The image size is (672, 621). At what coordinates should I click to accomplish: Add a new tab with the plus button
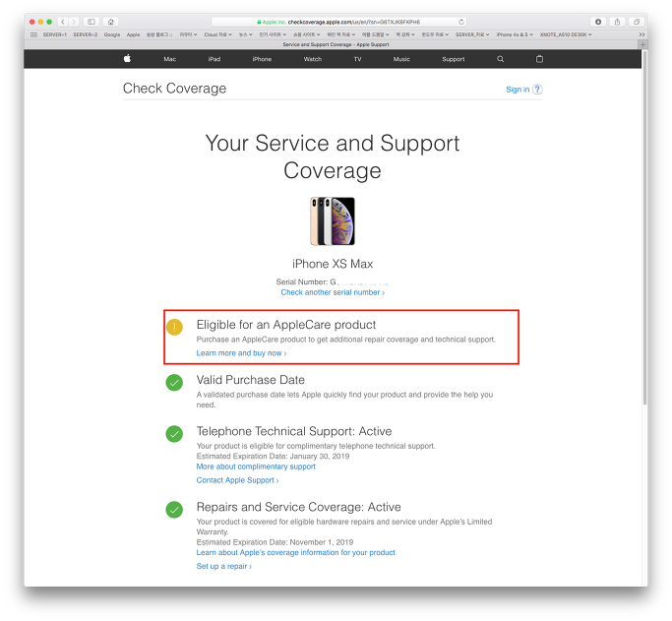tap(642, 44)
